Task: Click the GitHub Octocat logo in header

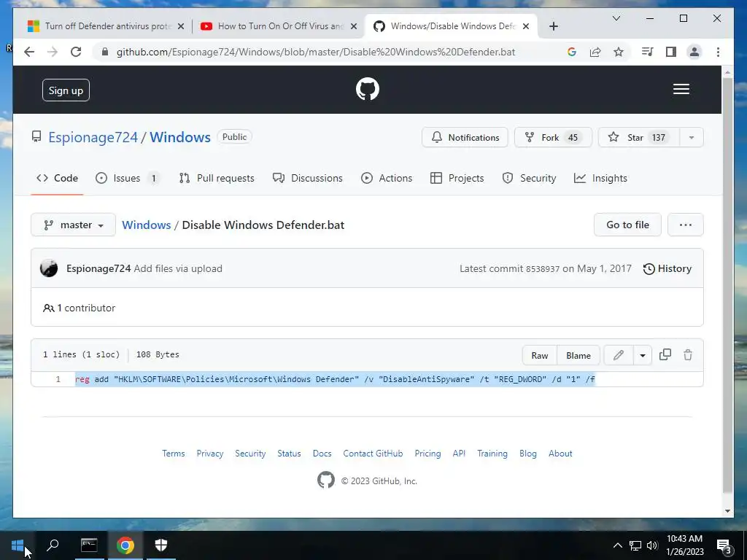Action: (x=368, y=89)
